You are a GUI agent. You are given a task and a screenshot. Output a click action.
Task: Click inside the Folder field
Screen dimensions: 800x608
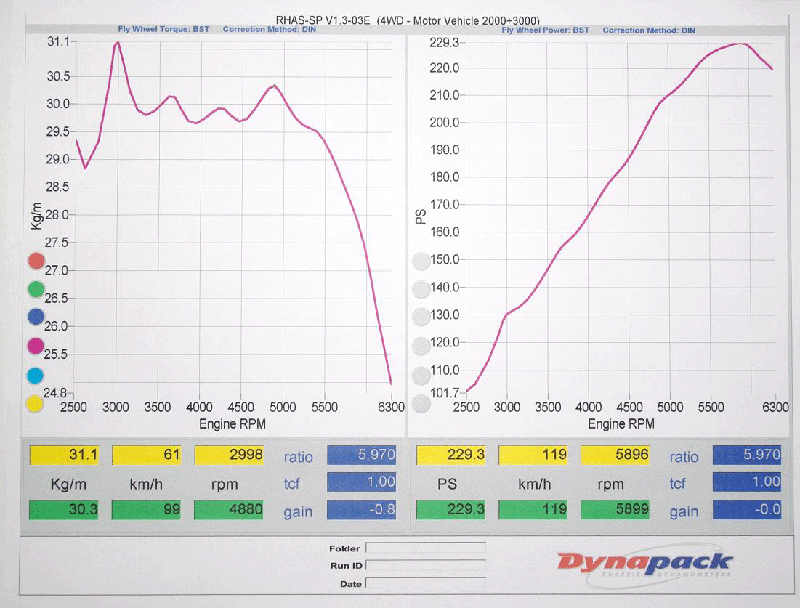pyautogui.click(x=425, y=548)
